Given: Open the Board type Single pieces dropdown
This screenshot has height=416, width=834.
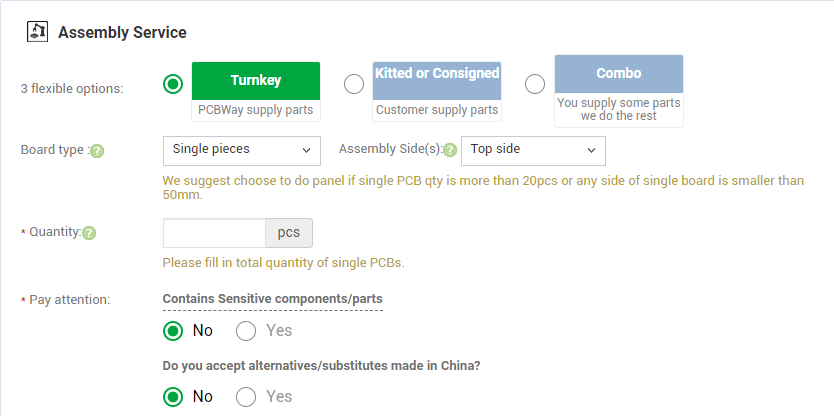Looking at the screenshot, I should tap(241, 151).
